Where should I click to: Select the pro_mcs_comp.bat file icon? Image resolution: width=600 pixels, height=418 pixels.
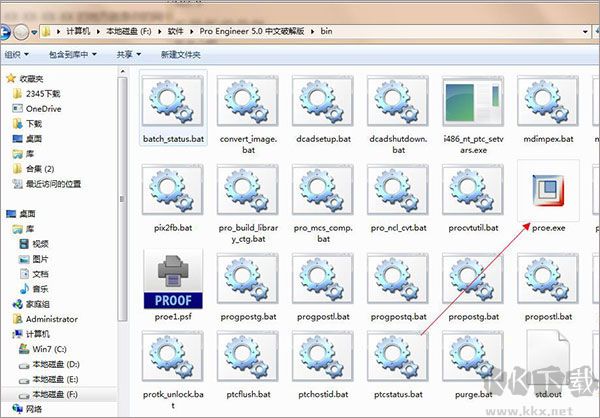(323, 189)
